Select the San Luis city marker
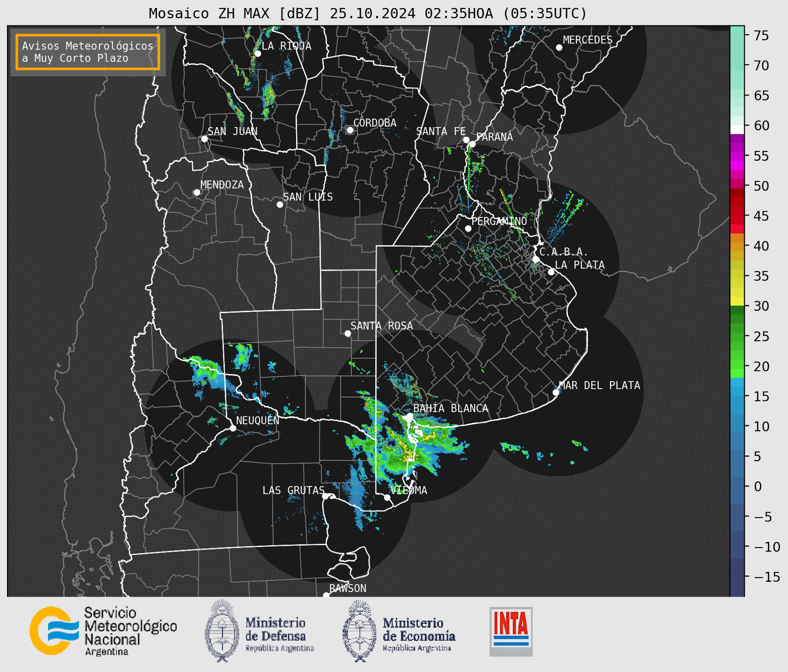This screenshot has height=672, width=788. 280,205
